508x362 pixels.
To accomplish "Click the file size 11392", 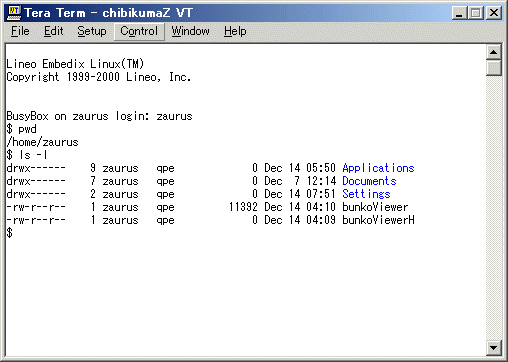I will click(x=243, y=207).
